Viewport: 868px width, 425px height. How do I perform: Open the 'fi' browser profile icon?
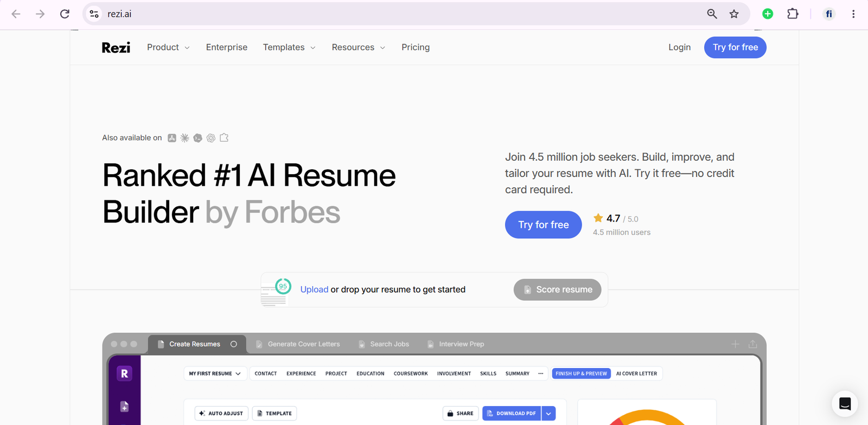click(x=829, y=14)
